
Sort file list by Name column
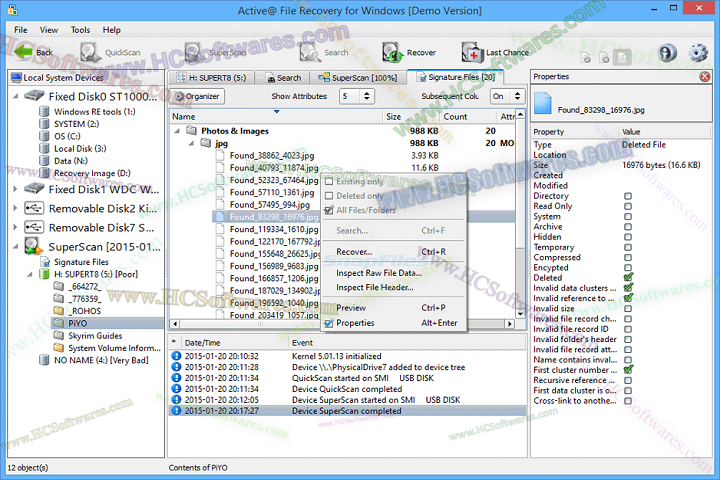click(276, 117)
